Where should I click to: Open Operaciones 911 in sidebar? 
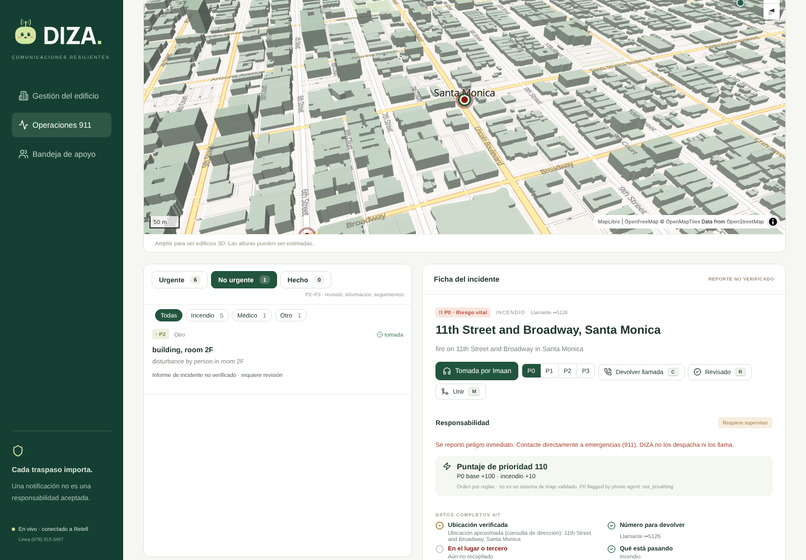tap(61, 125)
